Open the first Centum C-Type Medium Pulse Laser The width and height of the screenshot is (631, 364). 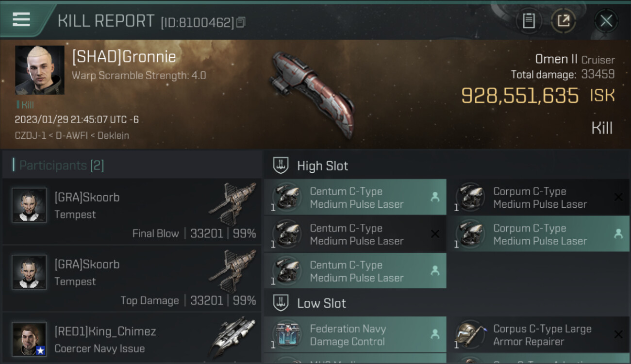(355, 197)
